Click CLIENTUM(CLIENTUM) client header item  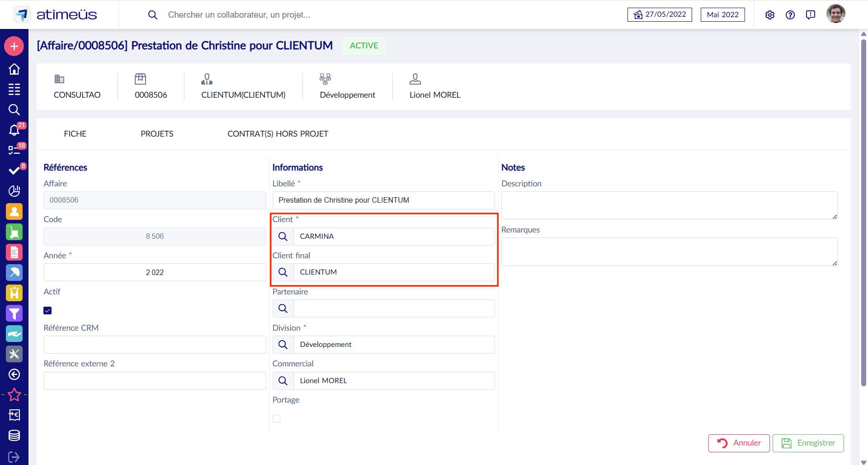[x=243, y=86]
